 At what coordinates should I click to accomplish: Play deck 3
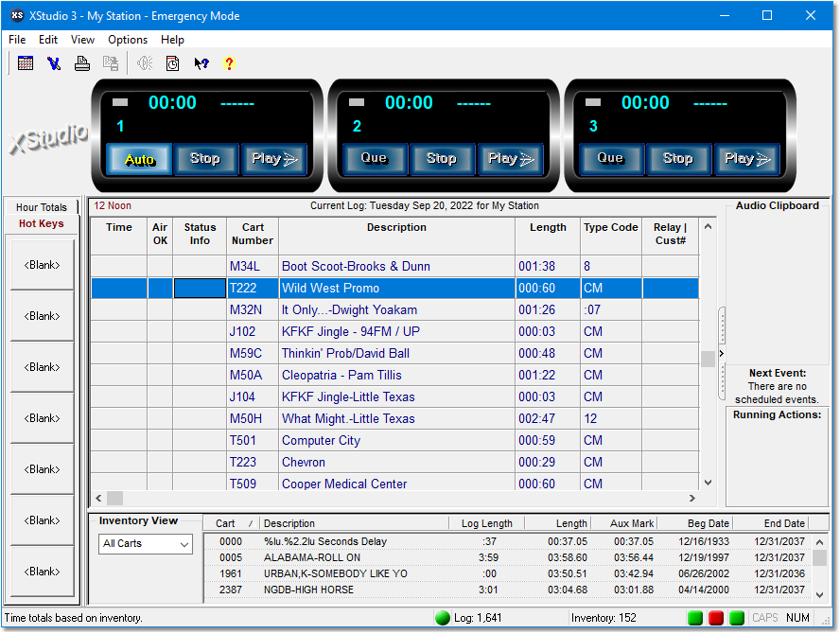point(746,159)
